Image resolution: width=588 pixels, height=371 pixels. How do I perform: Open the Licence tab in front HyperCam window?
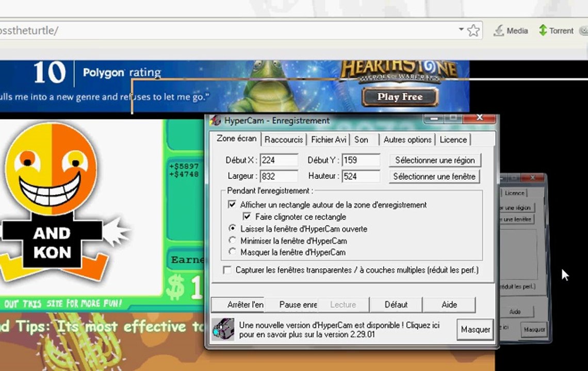coord(453,140)
